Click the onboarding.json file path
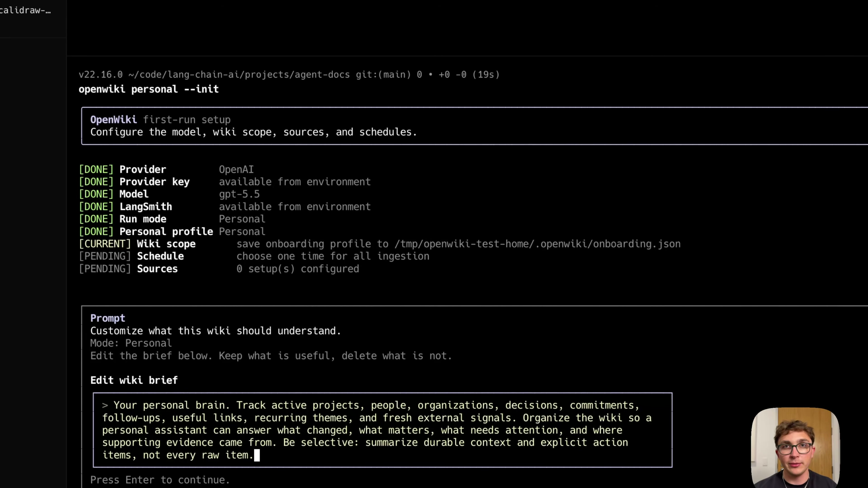868x488 pixels. click(538, 244)
